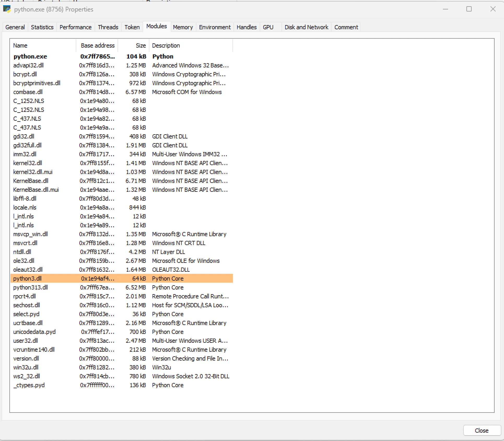Click the Win32u description cell
Image resolution: width=504 pixels, height=441 pixels.
click(161, 367)
